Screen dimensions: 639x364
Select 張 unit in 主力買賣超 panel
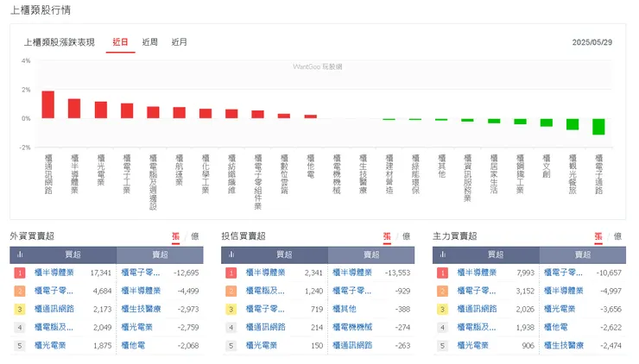tap(598, 236)
